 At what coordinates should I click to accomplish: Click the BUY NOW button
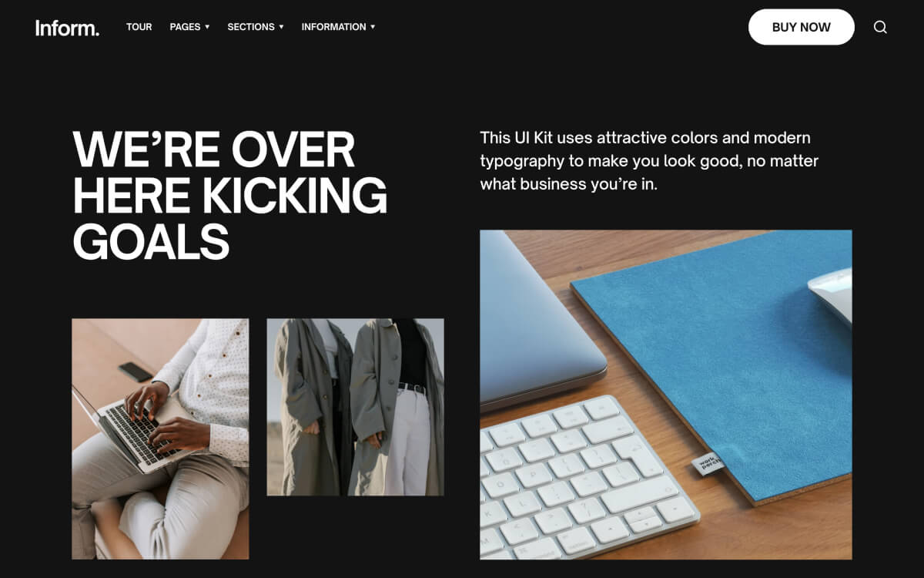click(802, 27)
